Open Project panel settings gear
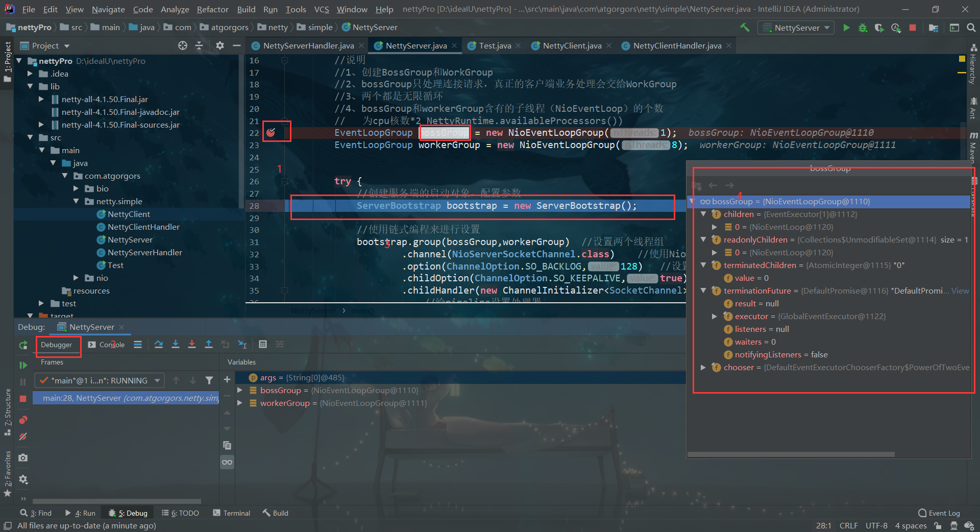 click(x=220, y=45)
